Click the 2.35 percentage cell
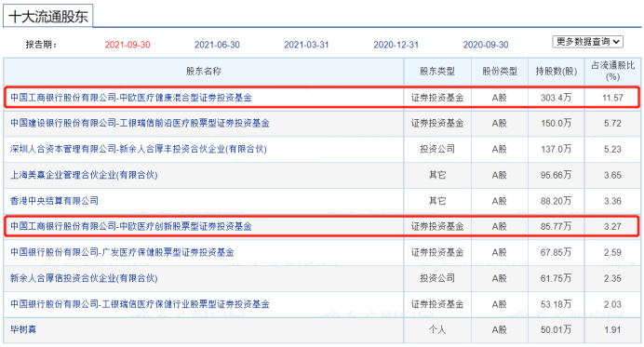The width and height of the screenshot is (644, 347). [x=612, y=278]
